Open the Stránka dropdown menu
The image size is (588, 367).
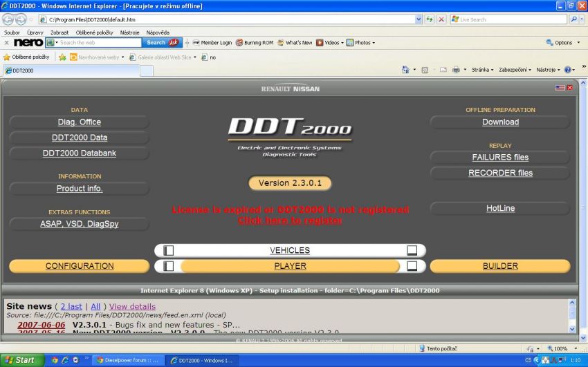coord(483,70)
